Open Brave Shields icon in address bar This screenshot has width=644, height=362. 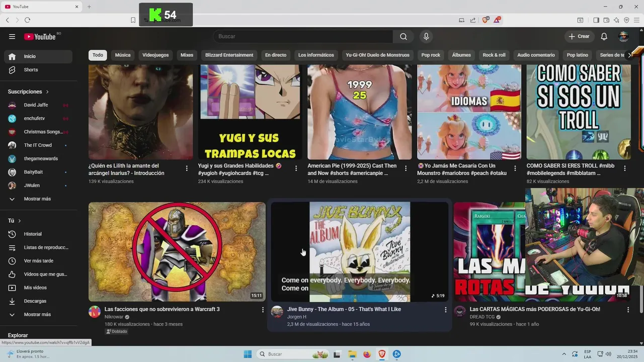tap(486, 20)
